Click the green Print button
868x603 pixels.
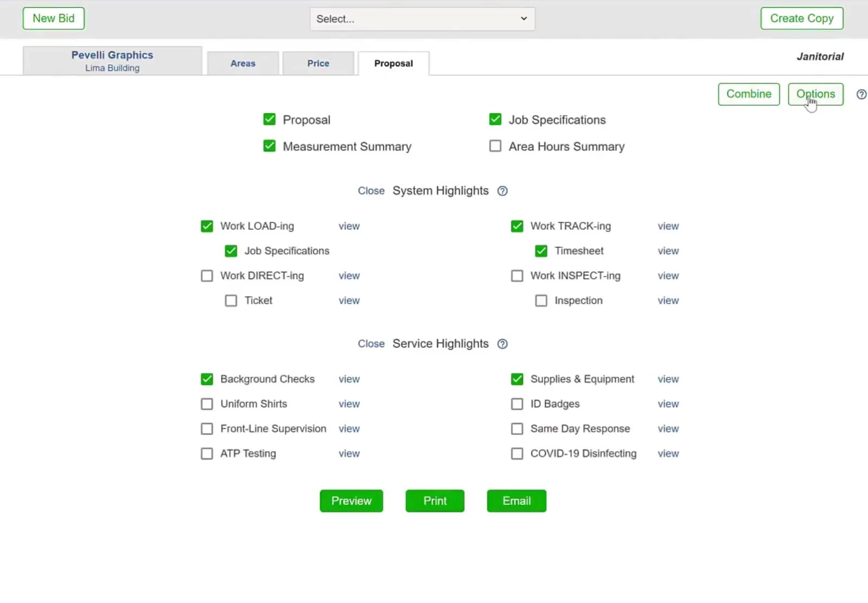[x=435, y=501]
